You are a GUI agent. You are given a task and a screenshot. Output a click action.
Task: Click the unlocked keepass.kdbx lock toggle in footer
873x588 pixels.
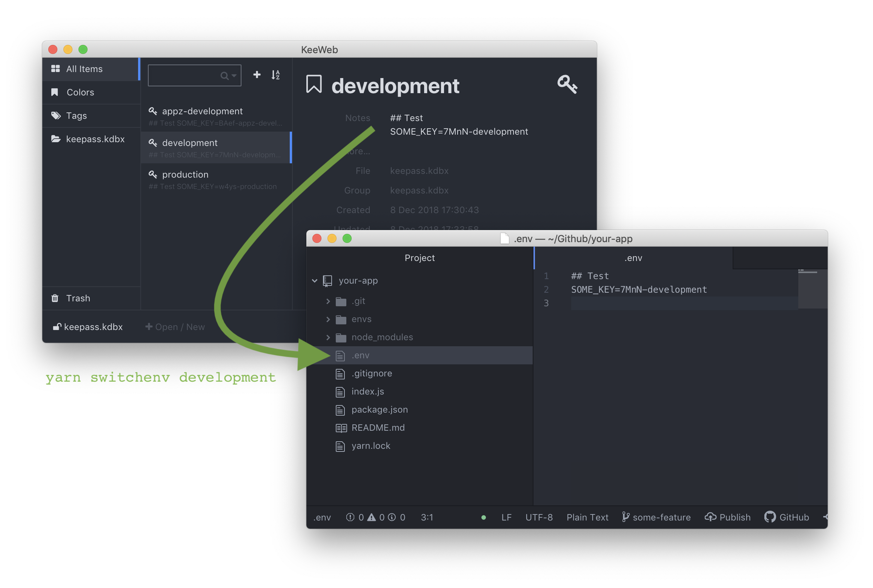click(x=57, y=327)
